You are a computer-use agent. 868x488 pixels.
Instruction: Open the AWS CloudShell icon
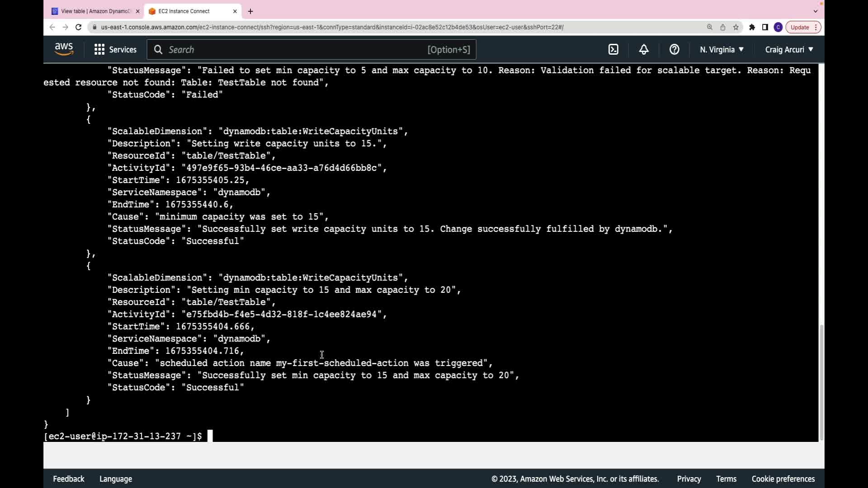(x=613, y=50)
